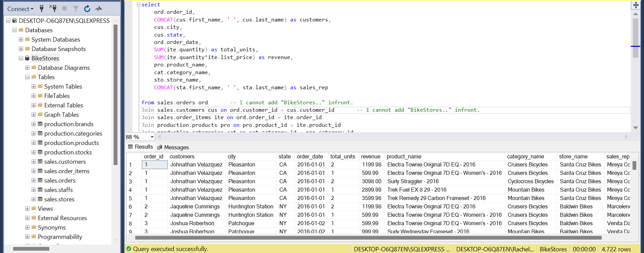Expand the Views folder

click(x=27, y=209)
